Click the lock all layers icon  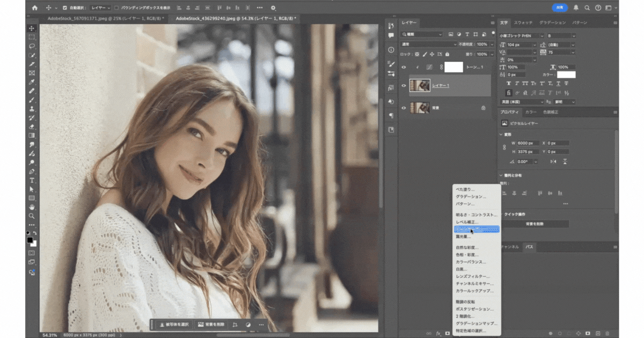coord(447,54)
